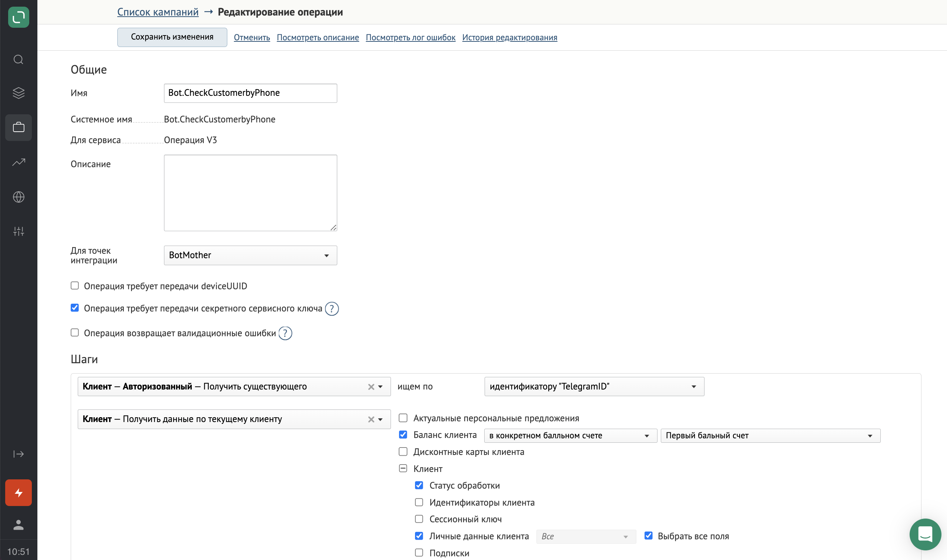Uncheck 'Статус обработки' checkbox
This screenshot has width=947, height=560.
click(419, 485)
